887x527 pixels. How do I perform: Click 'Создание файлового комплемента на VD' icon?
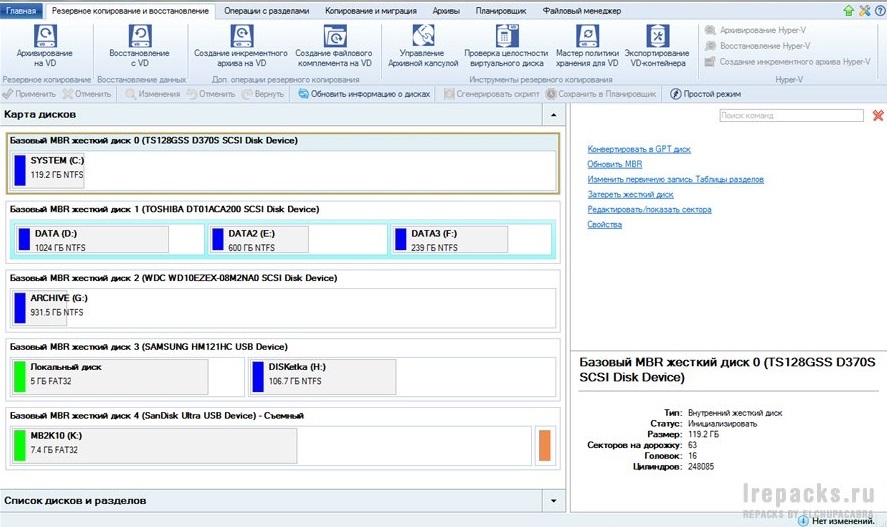334,37
